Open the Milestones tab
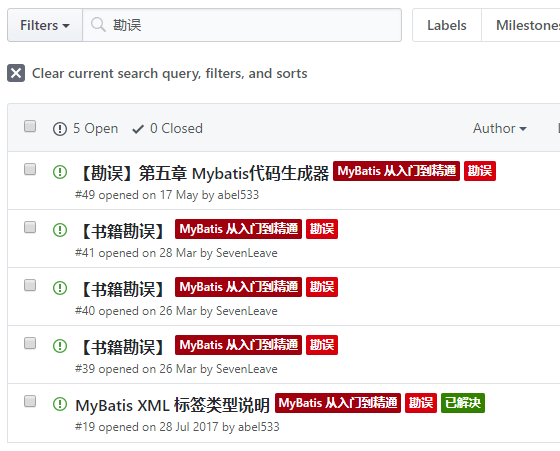 click(521, 25)
